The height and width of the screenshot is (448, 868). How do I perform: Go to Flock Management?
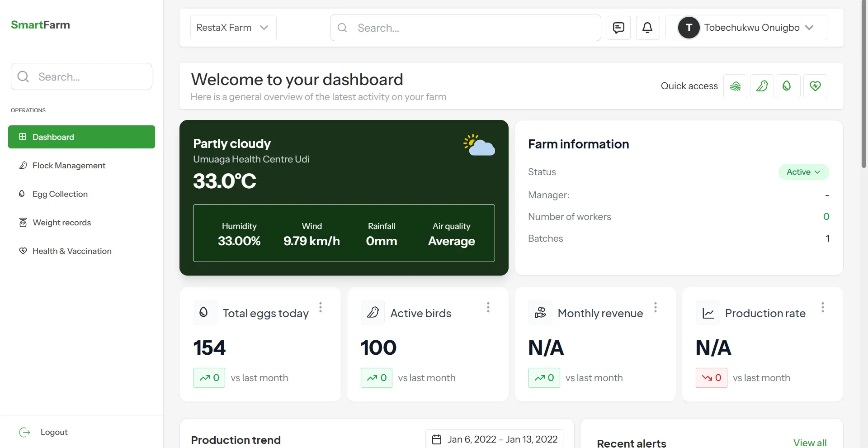click(x=68, y=166)
